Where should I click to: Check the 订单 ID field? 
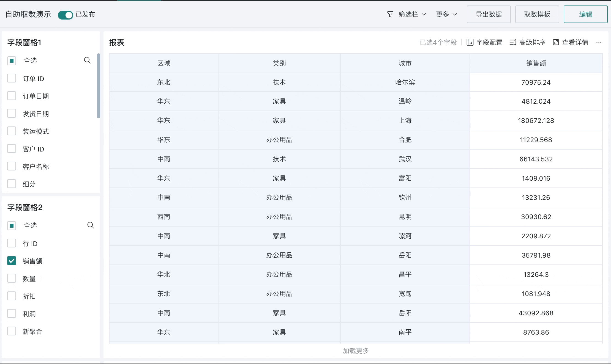coord(12,78)
